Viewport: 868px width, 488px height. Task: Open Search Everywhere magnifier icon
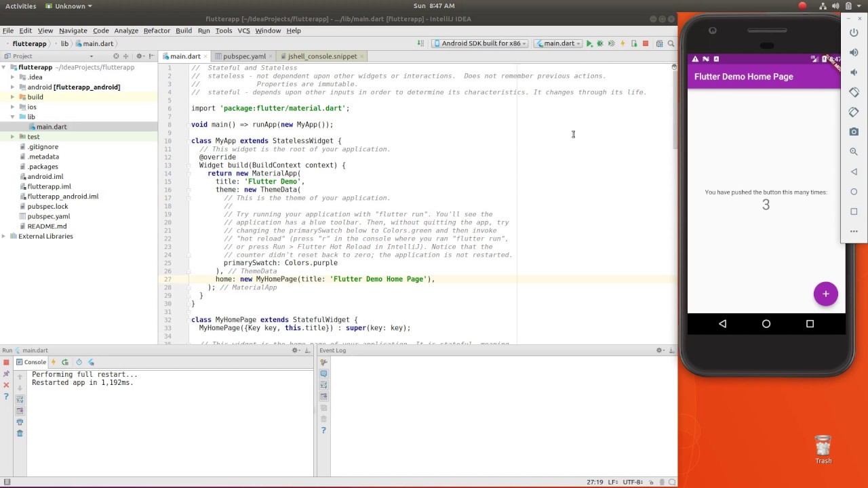pos(671,43)
